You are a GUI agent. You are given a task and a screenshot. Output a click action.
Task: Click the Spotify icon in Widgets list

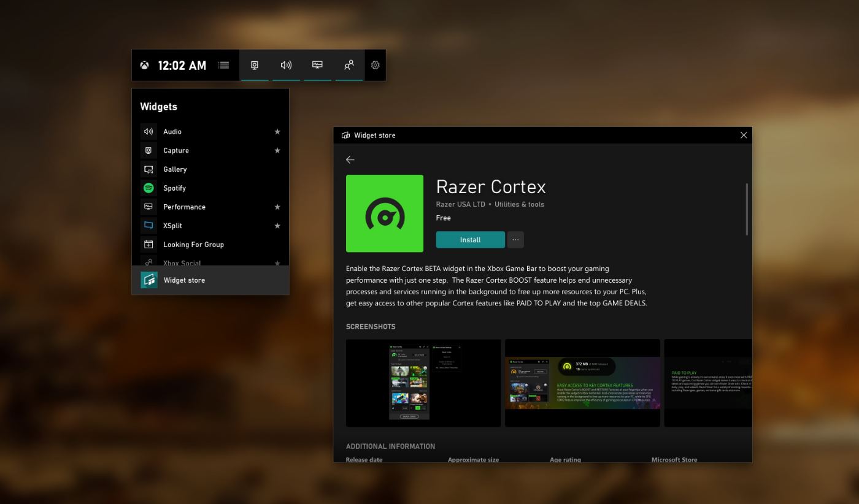148,188
